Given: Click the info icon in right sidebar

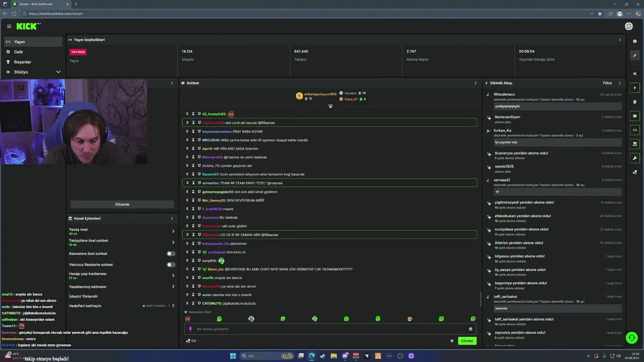Looking at the screenshot, I should coord(634,41).
